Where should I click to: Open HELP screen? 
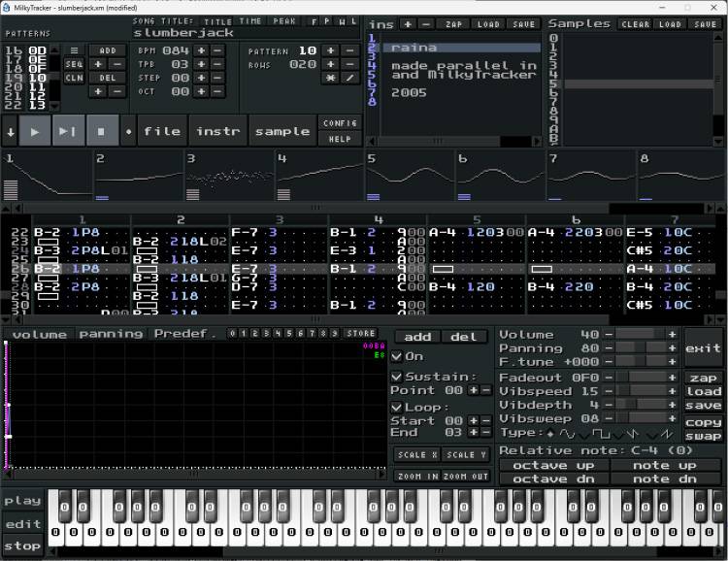pyautogui.click(x=340, y=139)
